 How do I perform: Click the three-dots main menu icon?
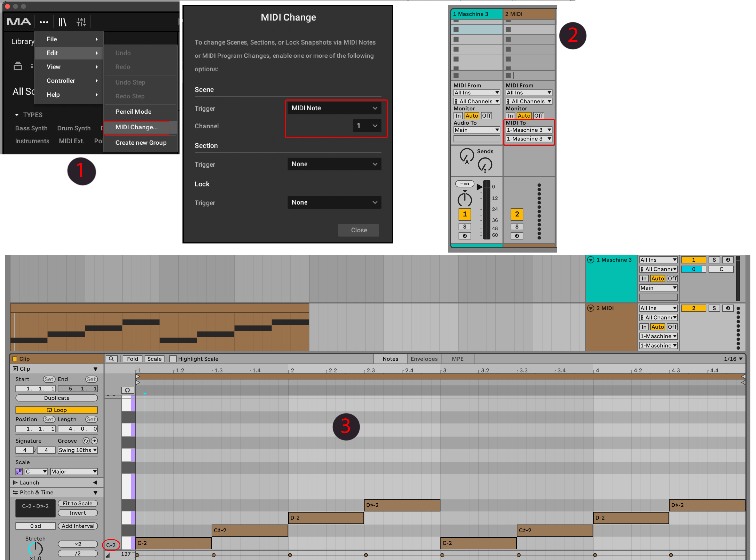click(44, 22)
